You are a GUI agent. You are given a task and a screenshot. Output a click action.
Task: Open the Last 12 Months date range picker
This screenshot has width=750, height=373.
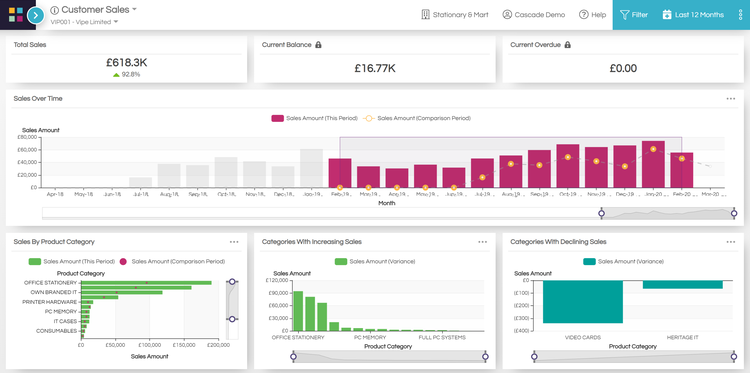pyautogui.click(x=698, y=15)
